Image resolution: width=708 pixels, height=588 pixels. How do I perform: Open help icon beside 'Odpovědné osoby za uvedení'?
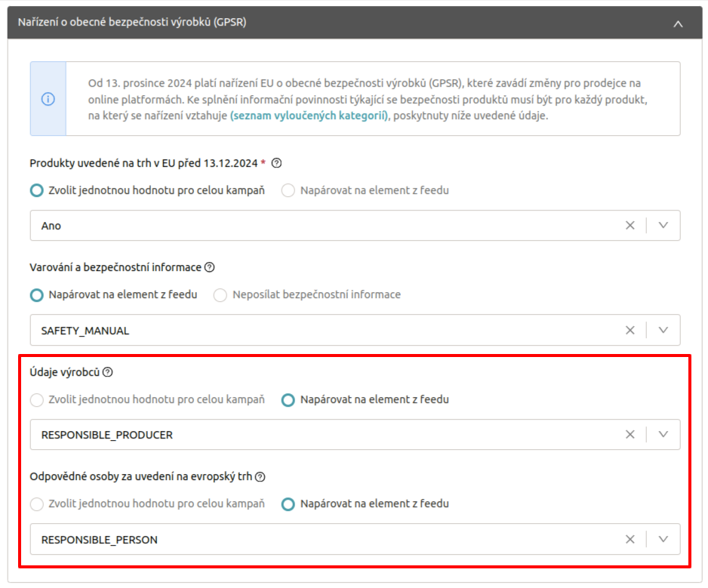[x=260, y=477]
